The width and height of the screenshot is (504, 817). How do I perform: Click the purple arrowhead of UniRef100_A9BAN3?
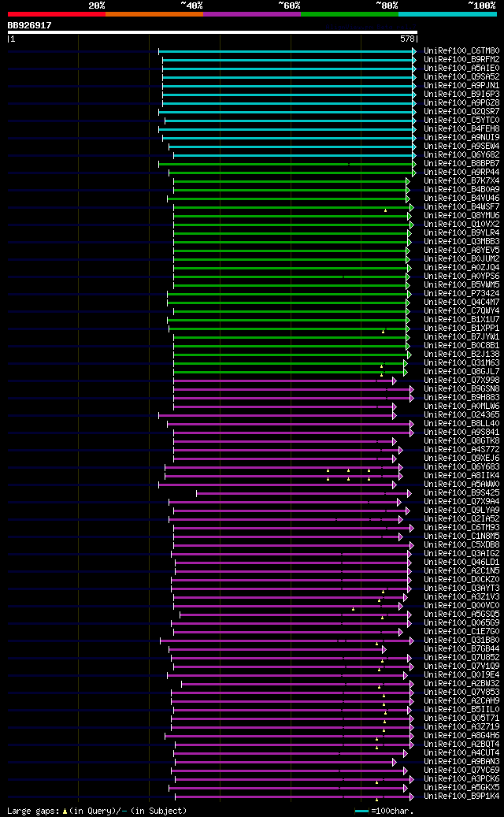click(394, 763)
